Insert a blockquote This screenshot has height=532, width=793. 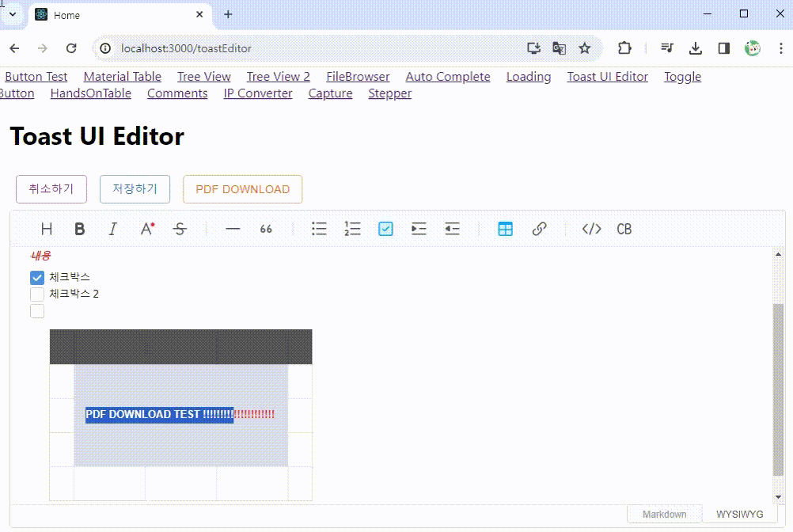266,229
